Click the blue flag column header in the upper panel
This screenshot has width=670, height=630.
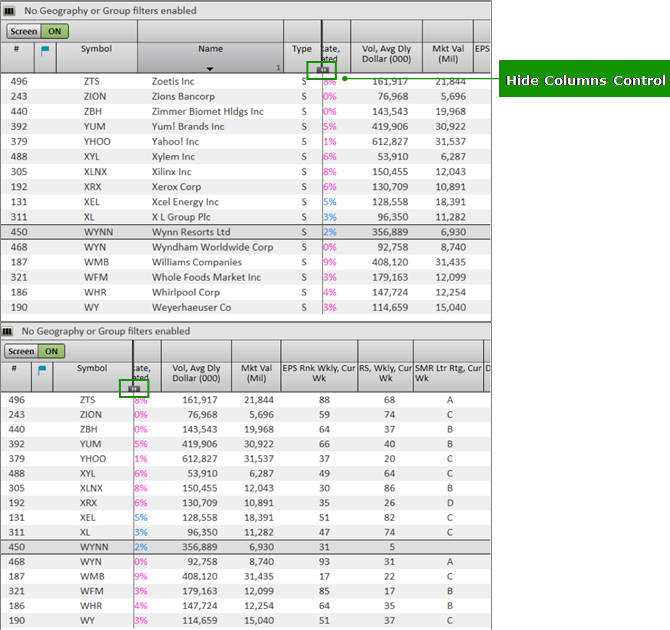click(x=45, y=51)
